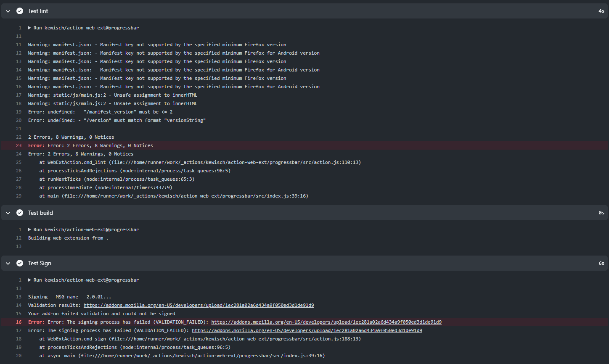Click first Unsafe assignment to innerHTML warning line 17
Viewport: 609px width, 364px height.
[x=113, y=95]
